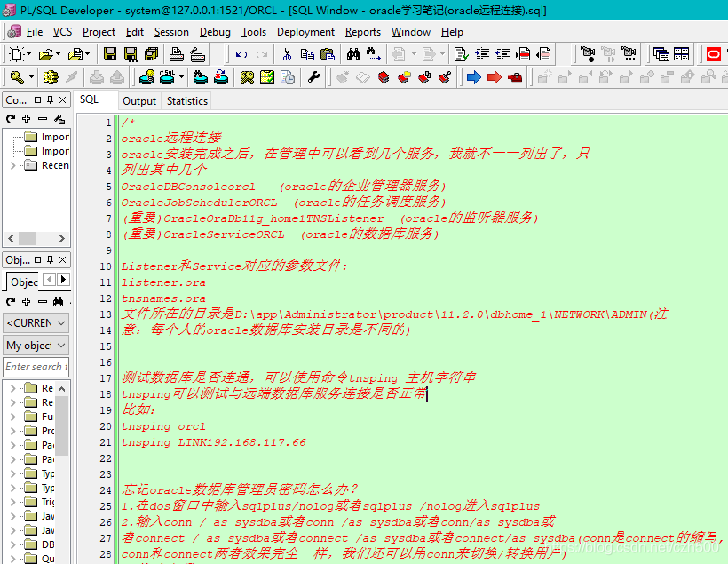Expand the DB folder node in the object tree

pos(13,544)
